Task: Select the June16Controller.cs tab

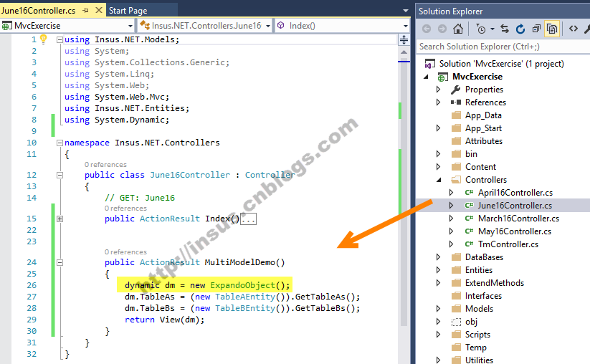Action: coord(38,11)
